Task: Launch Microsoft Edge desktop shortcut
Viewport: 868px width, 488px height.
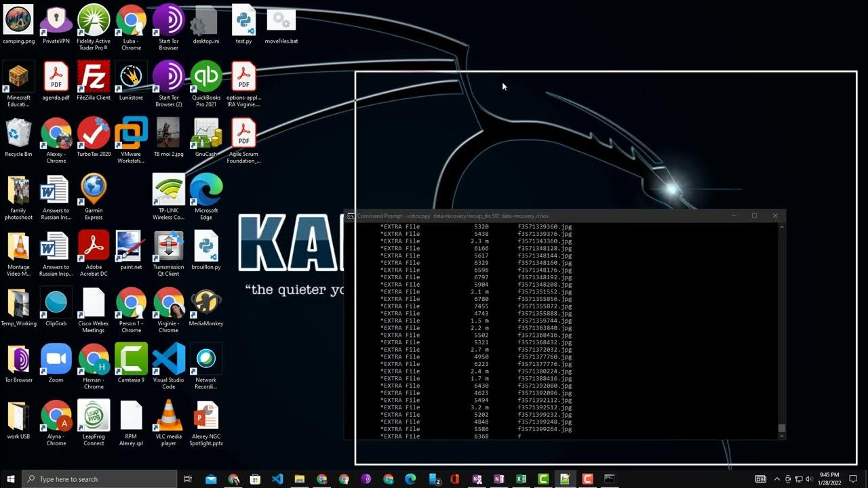Action: (x=205, y=197)
